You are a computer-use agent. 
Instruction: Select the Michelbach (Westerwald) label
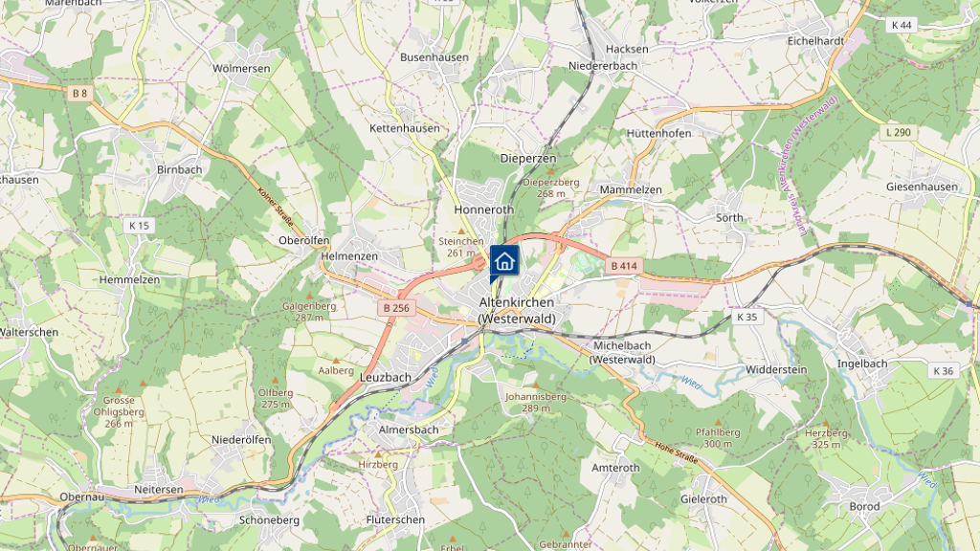(622, 352)
